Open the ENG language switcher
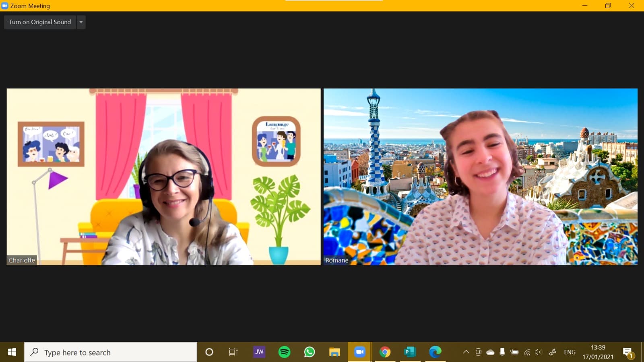 570,352
